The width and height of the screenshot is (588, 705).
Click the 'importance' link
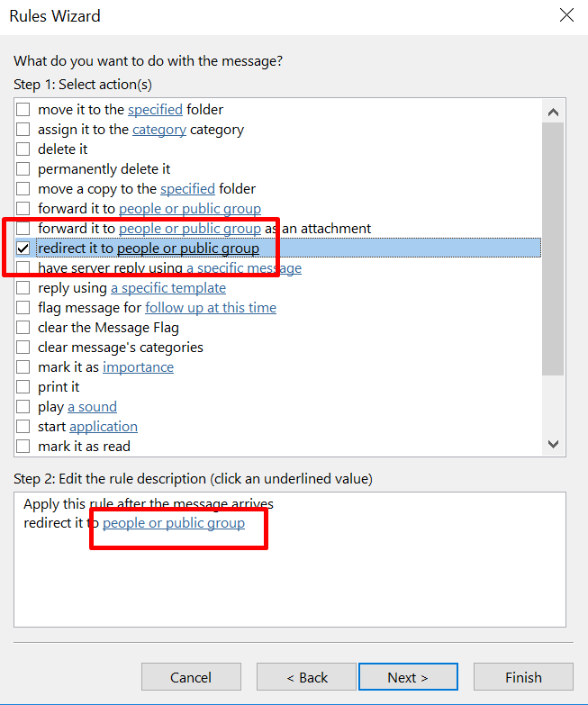(x=138, y=366)
